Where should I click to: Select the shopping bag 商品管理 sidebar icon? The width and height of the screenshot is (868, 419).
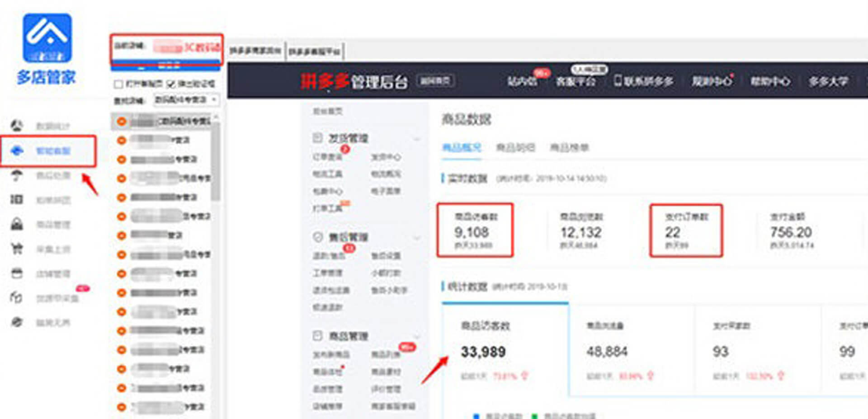tap(17, 224)
